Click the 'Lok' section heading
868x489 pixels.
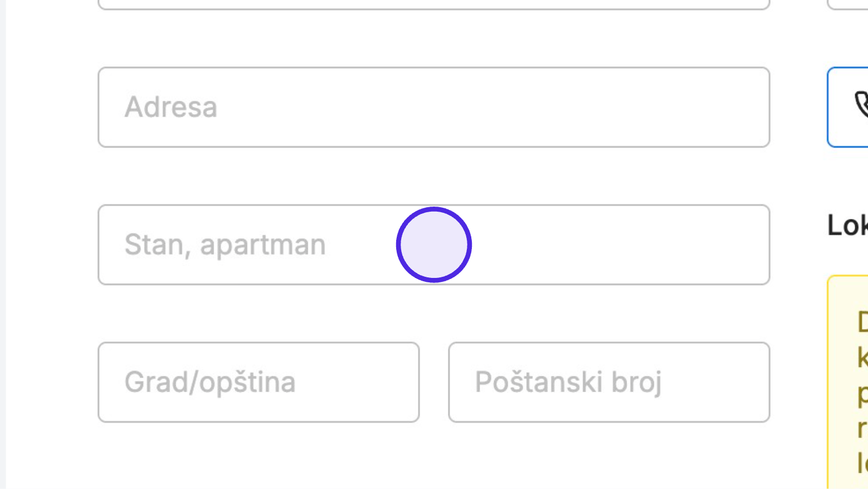(x=847, y=226)
